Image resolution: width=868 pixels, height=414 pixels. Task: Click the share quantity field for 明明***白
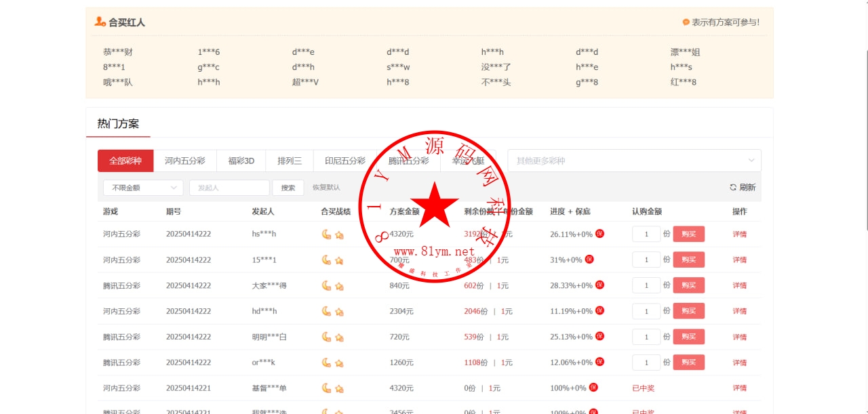click(x=646, y=337)
